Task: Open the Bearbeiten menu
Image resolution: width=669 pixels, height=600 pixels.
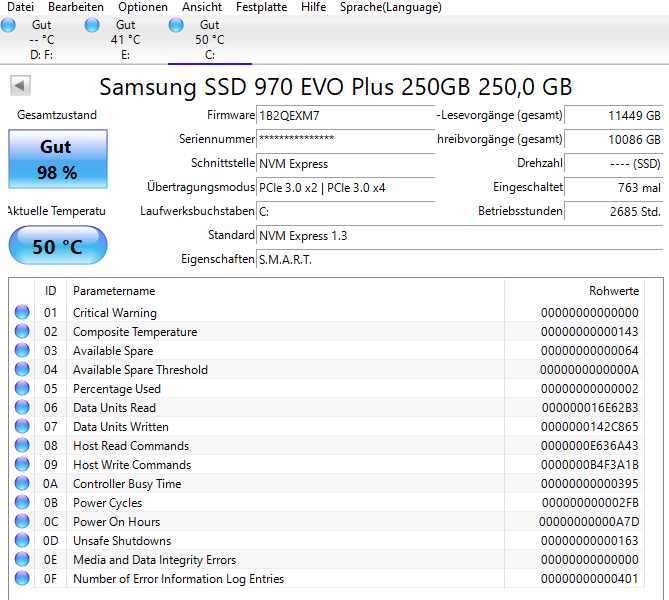Action: click(76, 7)
